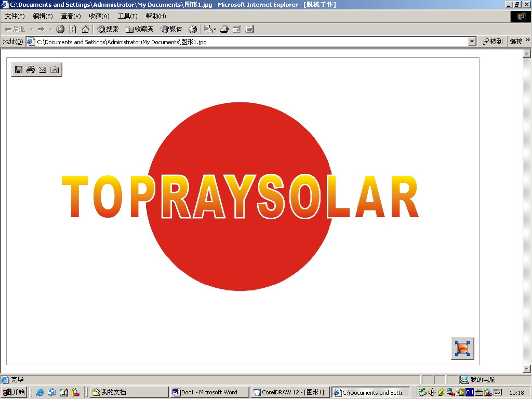Click the system clock 10:18
The height and width of the screenshot is (399, 532).
point(517,393)
